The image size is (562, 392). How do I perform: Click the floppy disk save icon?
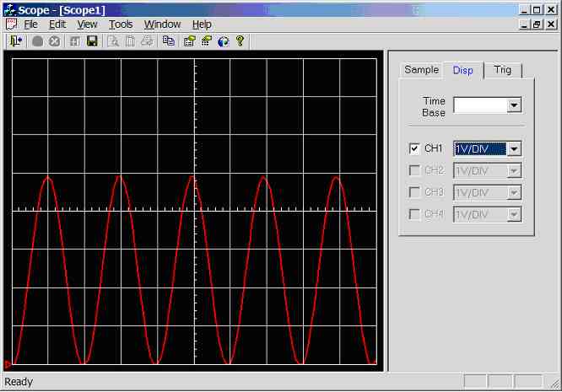pos(92,40)
